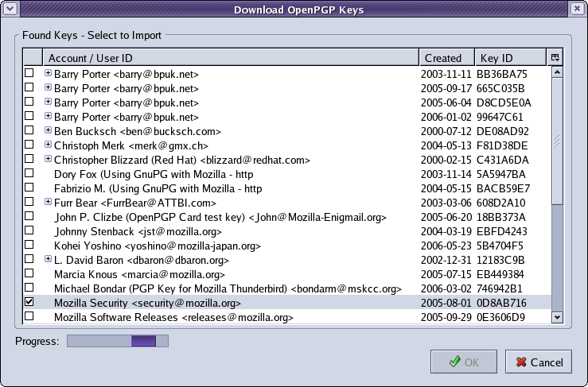588x387 pixels.
Task: Click the Progress bar
Action: (x=118, y=341)
